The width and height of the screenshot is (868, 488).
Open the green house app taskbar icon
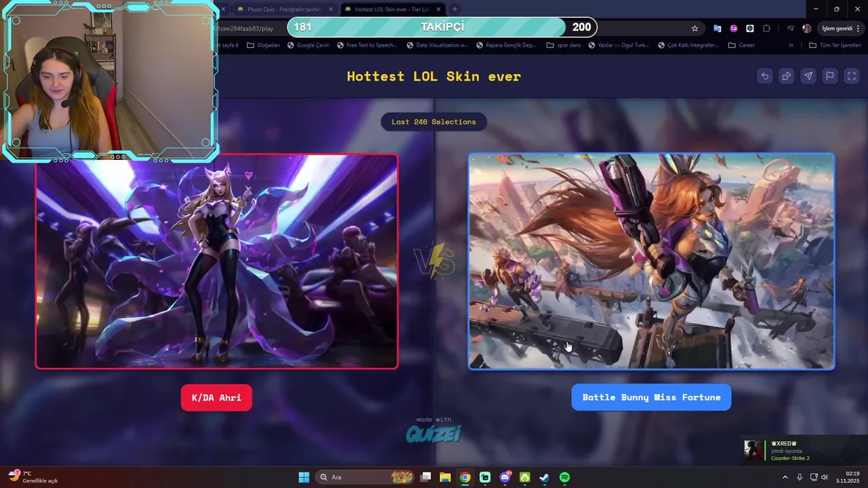525,477
